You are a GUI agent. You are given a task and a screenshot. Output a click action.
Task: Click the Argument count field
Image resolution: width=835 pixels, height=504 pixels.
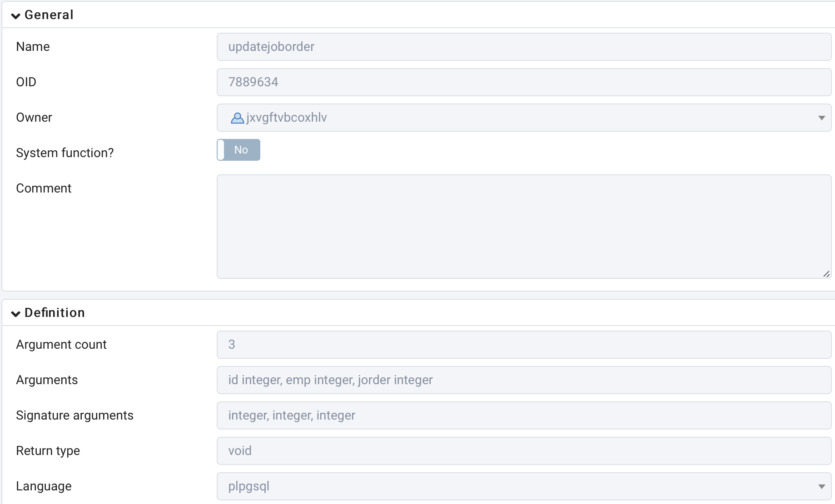(524, 345)
